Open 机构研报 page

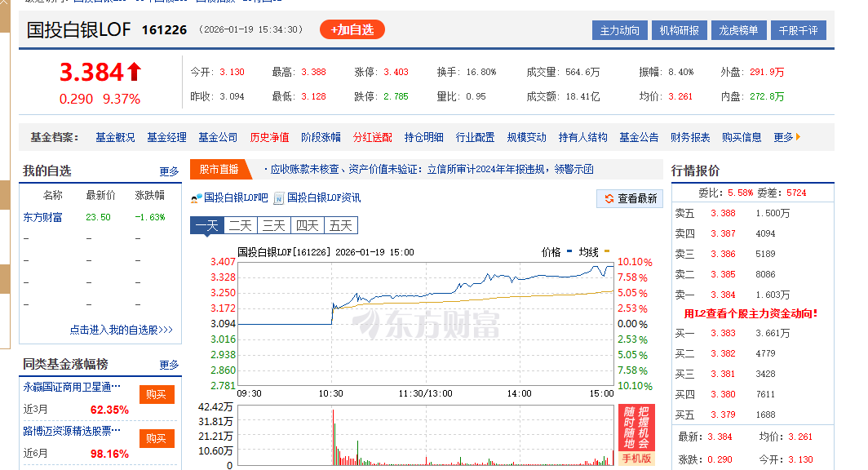point(680,30)
